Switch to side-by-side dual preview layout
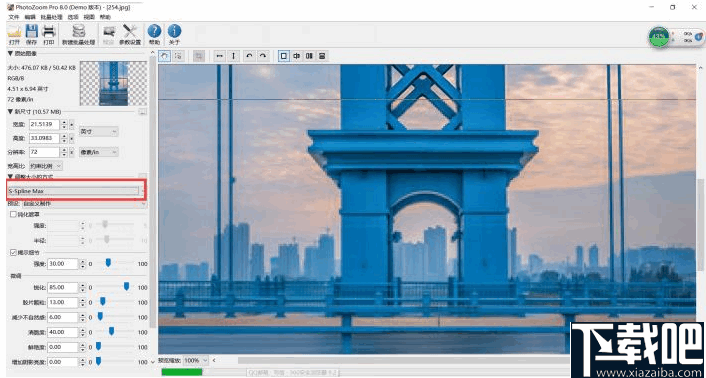This screenshot has width=706, height=378. point(309,56)
